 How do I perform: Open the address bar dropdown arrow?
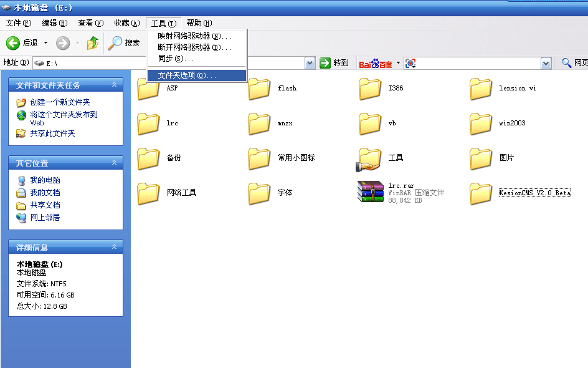click(x=310, y=63)
